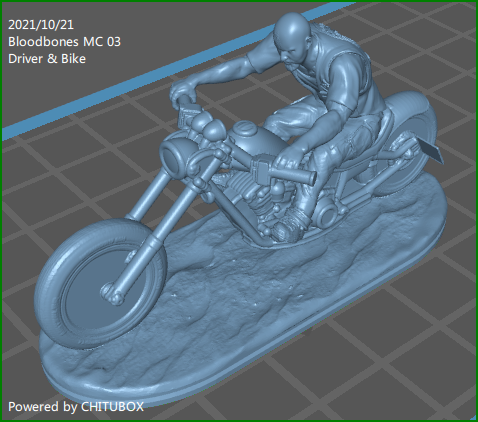Select the motorcycle's front wheel
The height and width of the screenshot is (422, 478).
[x=101, y=283]
